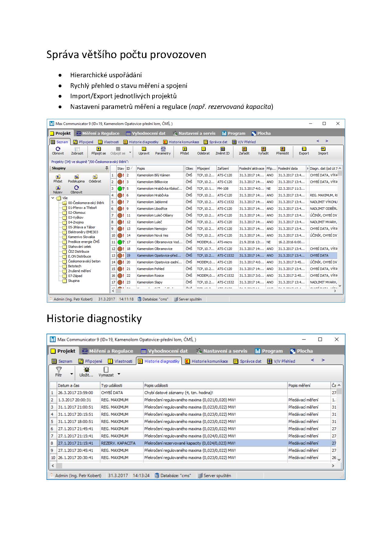Click Název in the Skupiny panel

(58, 190)
